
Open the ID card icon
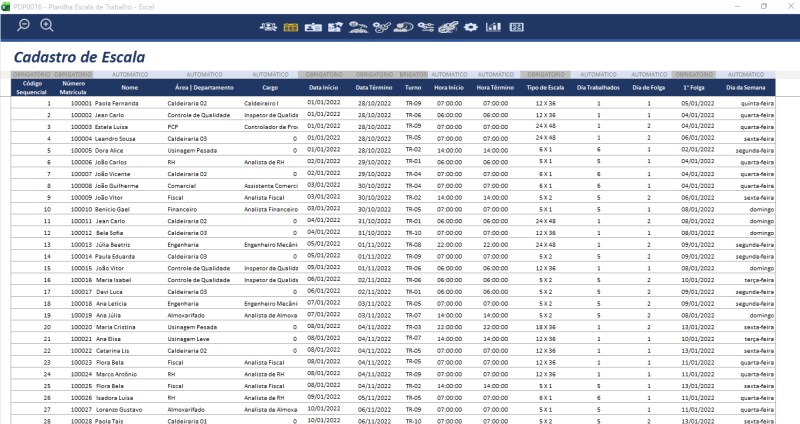point(313,26)
